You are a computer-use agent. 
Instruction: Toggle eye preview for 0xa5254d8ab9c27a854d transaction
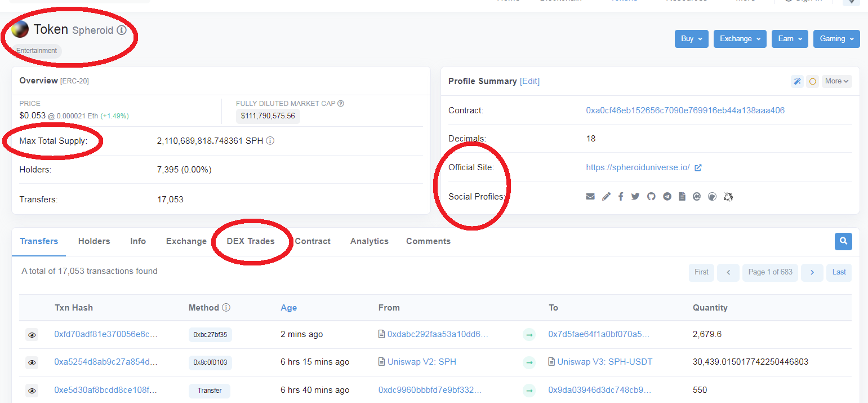32,362
